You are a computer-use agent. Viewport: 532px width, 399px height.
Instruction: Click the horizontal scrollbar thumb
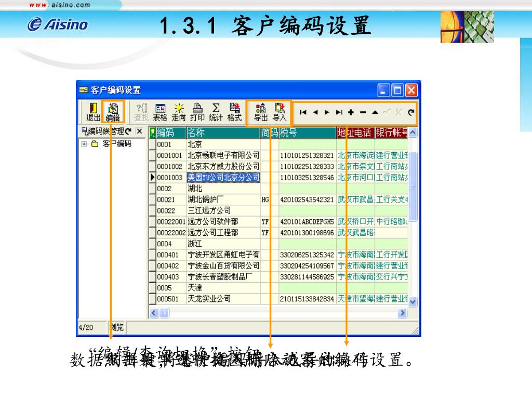pos(164,313)
